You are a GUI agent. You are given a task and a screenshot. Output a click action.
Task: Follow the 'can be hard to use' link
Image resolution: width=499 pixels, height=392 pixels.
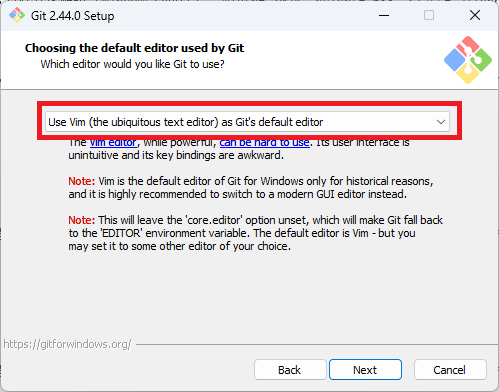pyautogui.click(x=264, y=143)
